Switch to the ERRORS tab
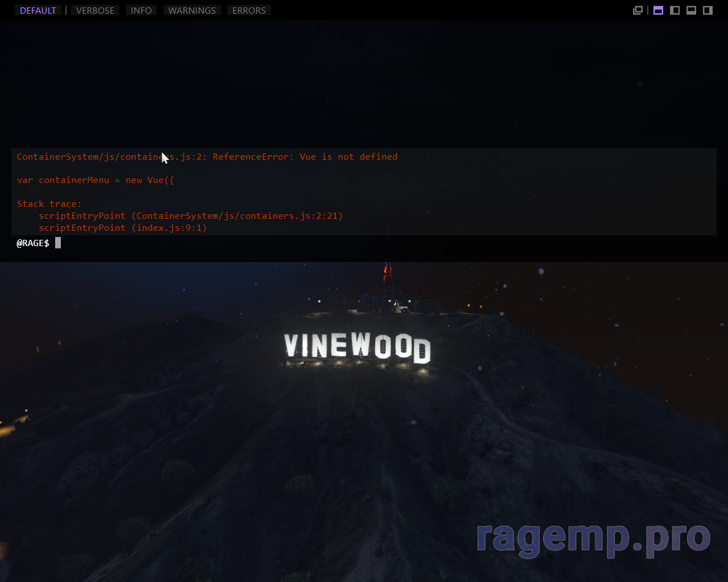Viewport: 728px width, 582px height. (x=249, y=10)
